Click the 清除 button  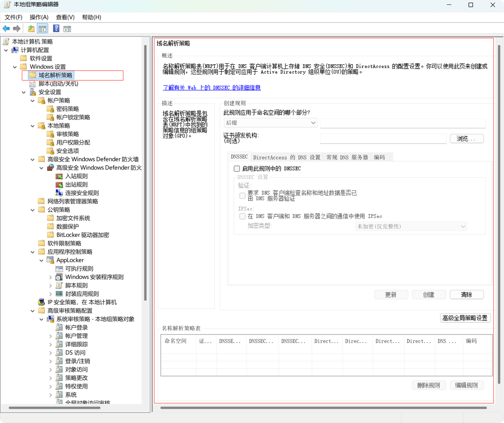click(467, 295)
